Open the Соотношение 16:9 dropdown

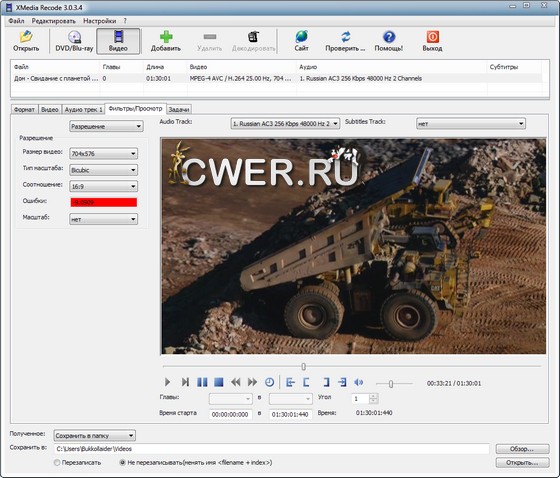(x=103, y=186)
